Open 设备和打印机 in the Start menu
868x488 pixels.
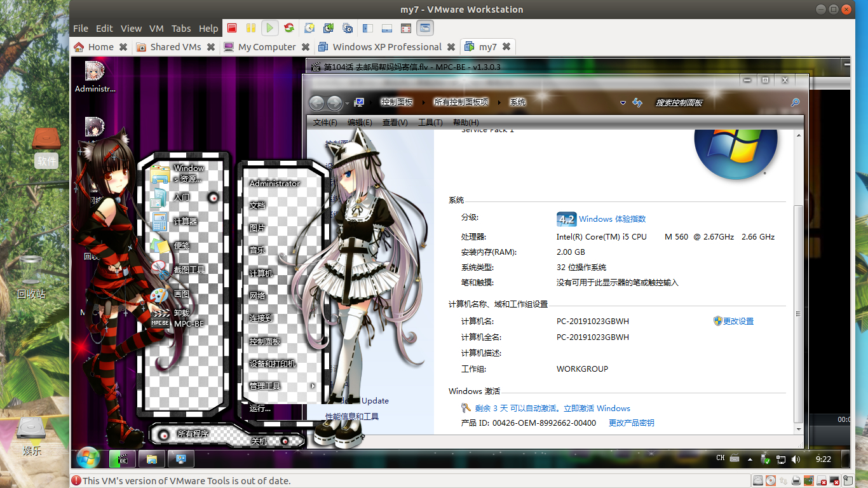tap(273, 364)
